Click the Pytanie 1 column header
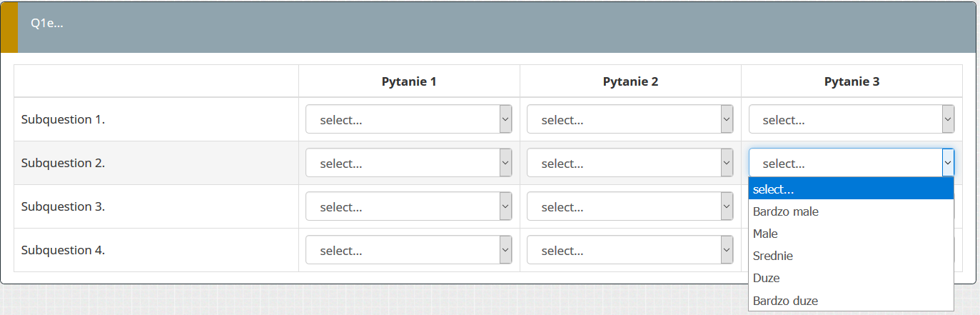The image size is (980, 315). click(409, 81)
